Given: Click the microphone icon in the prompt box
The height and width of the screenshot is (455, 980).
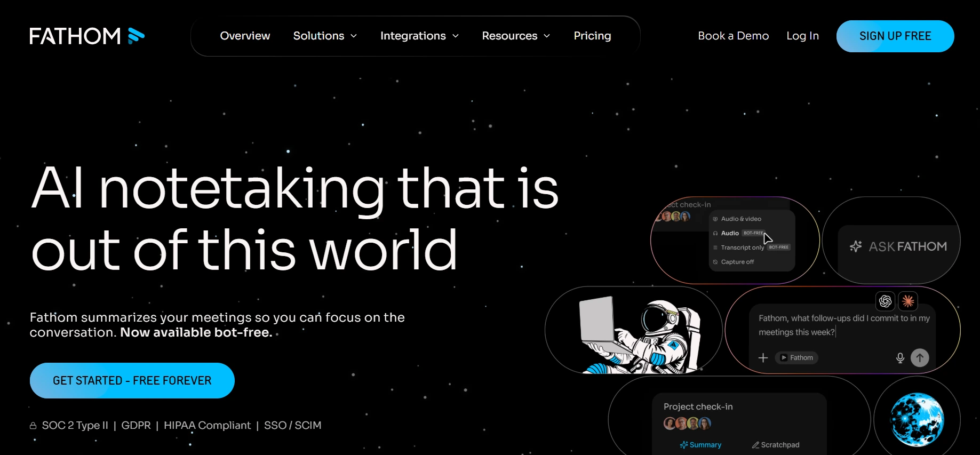Looking at the screenshot, I should point(900,358).
